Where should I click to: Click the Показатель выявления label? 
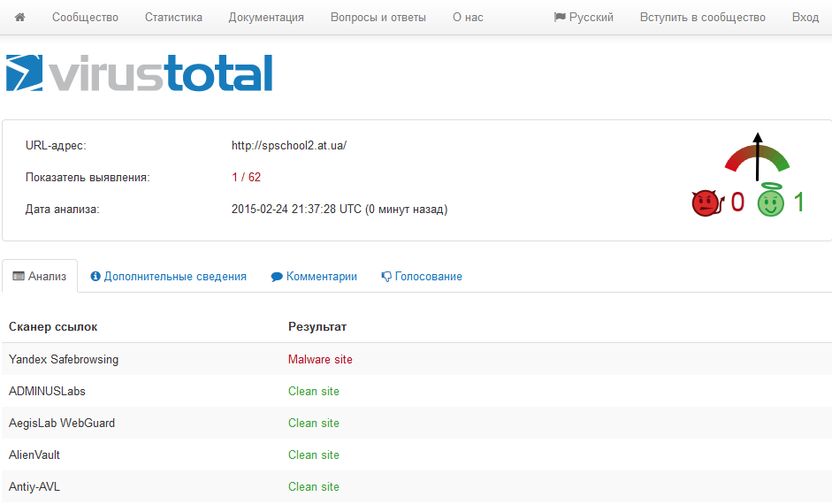(x=88, y=177)
